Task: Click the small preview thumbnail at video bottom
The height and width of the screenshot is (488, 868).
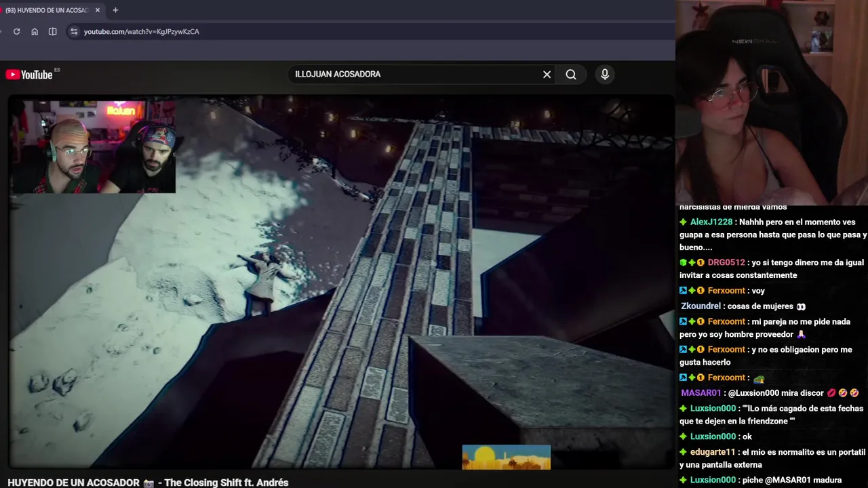Action: point(506,457)
